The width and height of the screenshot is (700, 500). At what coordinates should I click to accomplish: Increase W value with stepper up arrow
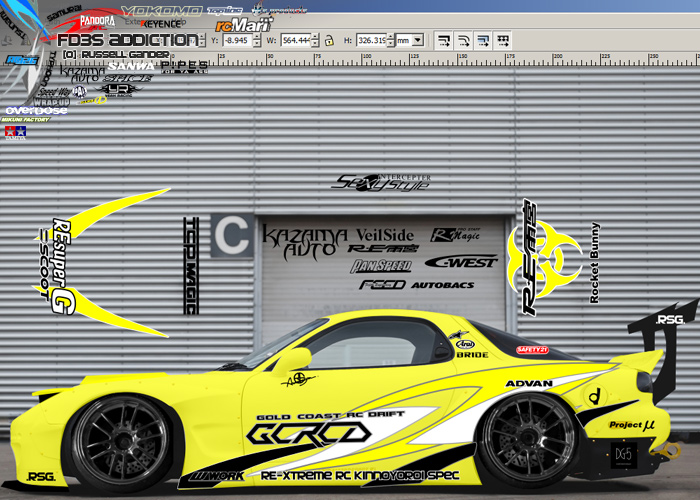315,37
